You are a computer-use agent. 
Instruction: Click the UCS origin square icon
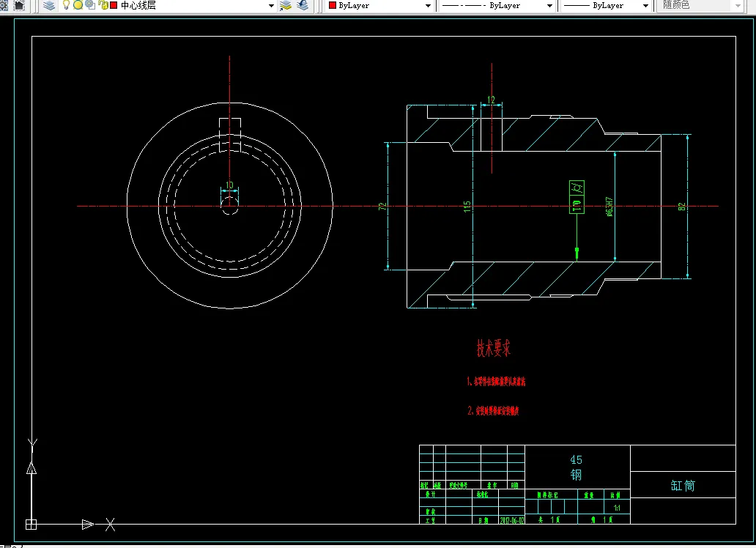coord(31,525)
